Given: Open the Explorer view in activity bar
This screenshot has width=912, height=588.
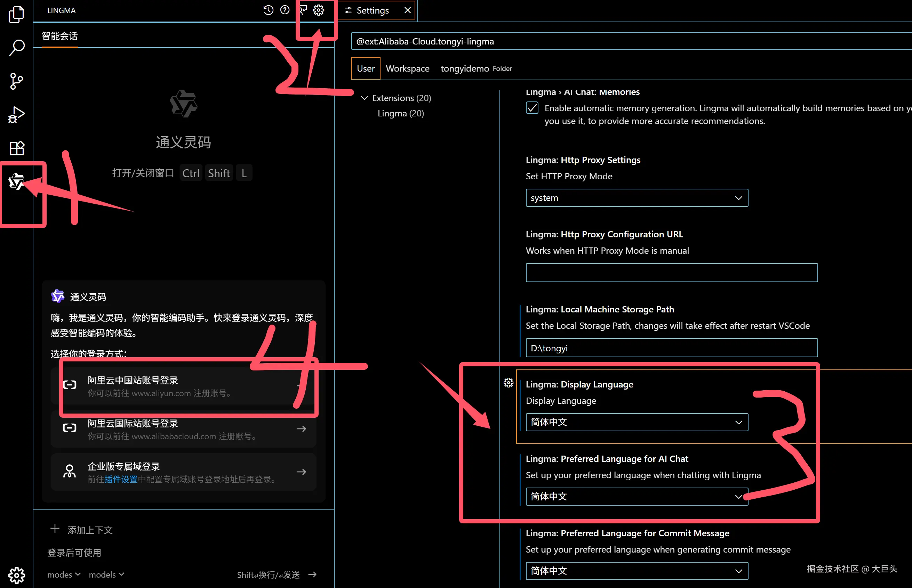Looking at the screenshot, I should click(x=16, y=15).
